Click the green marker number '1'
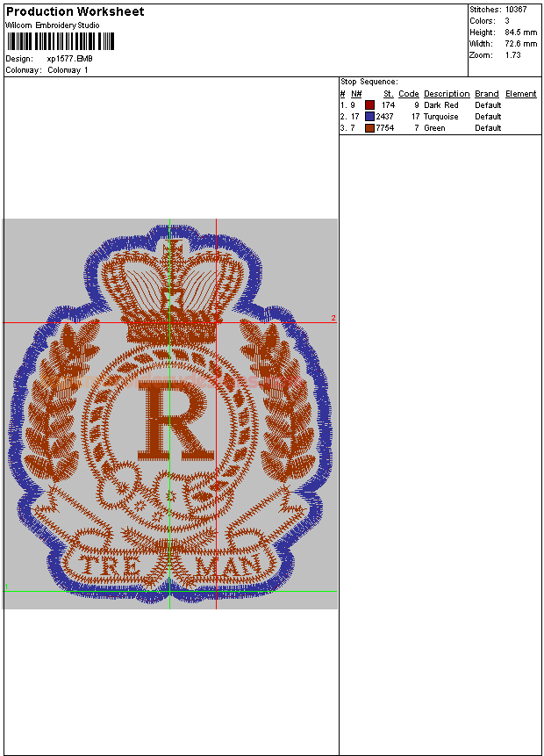The height and width of the screenshot is (756, 544). click(x=6, y=587)
